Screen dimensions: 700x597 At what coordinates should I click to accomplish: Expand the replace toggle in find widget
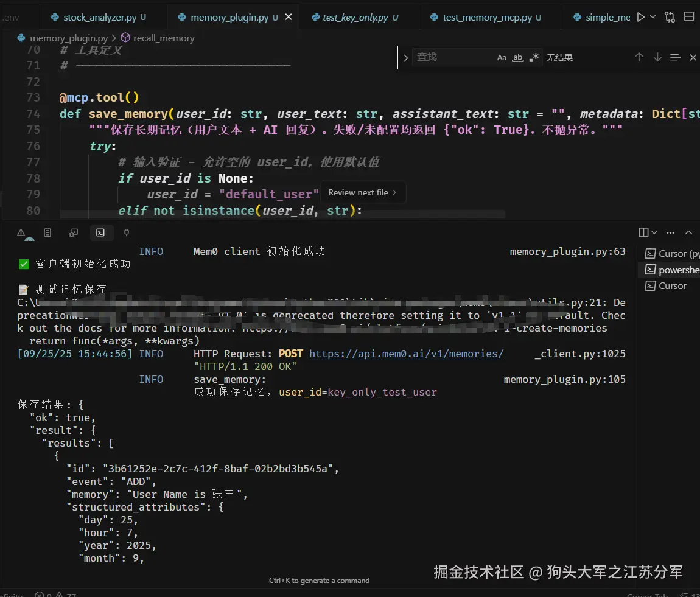[405, 58]
